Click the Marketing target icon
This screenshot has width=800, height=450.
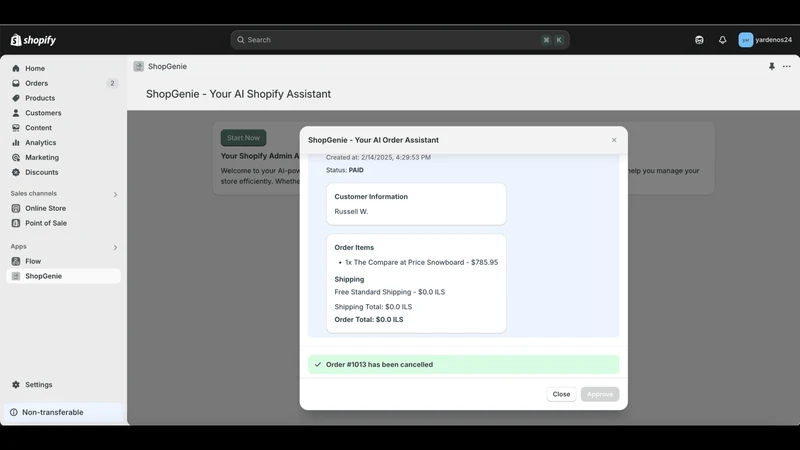tap(16, 157)
